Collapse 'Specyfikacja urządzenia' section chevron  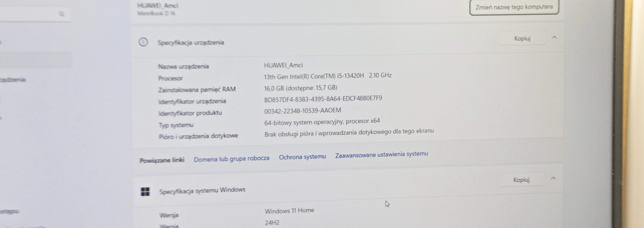pos(554,38)
